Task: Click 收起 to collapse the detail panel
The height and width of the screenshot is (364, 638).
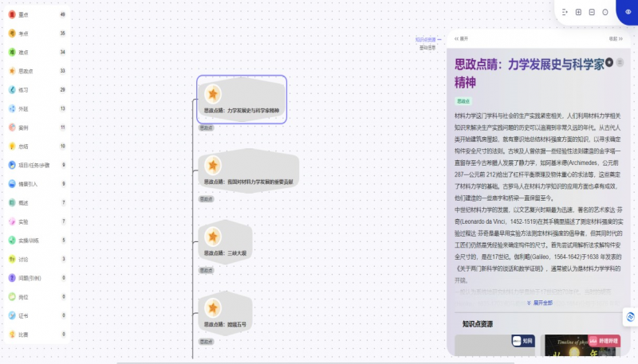Action: 615,38
